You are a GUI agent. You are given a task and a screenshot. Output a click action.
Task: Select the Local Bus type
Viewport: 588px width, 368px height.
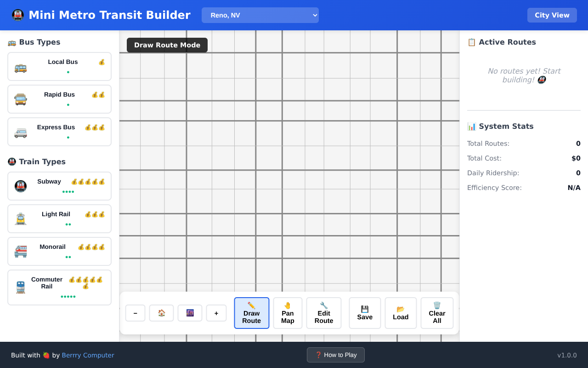(x=59, y=66)
